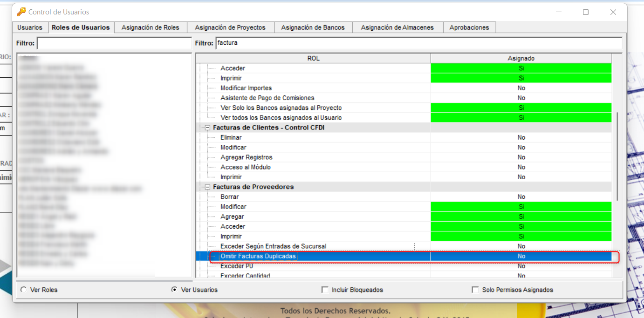The height and width of the screenshot is (318, 644).
Task: Enable the Incluir Bloqueados checkbox
Action: pos(324,289)
